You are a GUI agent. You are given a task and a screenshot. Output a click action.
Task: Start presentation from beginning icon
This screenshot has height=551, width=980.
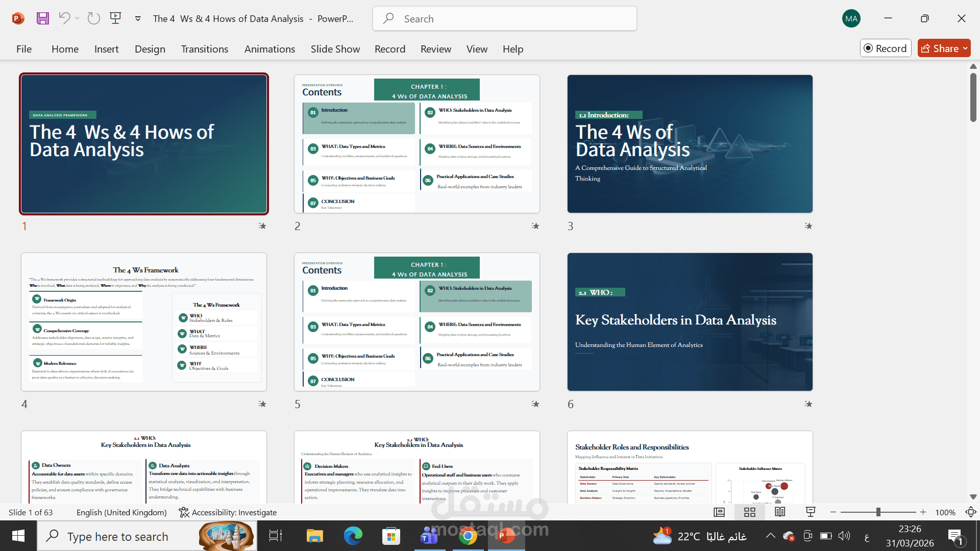pyautogui.click(x=116, y=18)
